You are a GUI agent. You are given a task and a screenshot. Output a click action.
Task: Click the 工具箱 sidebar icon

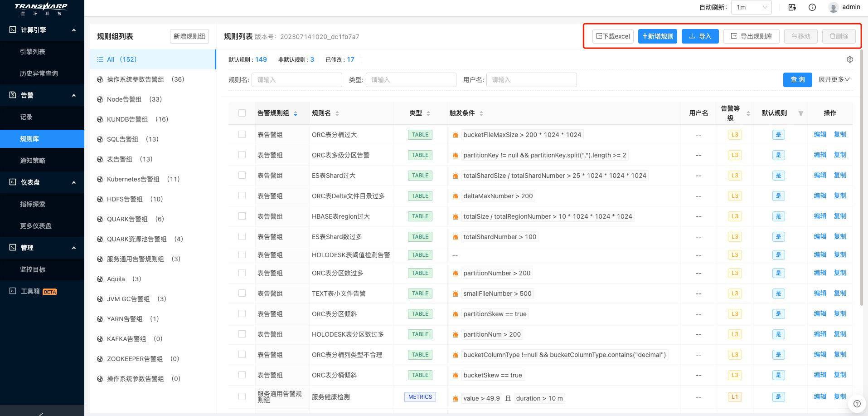coord(13,291)
